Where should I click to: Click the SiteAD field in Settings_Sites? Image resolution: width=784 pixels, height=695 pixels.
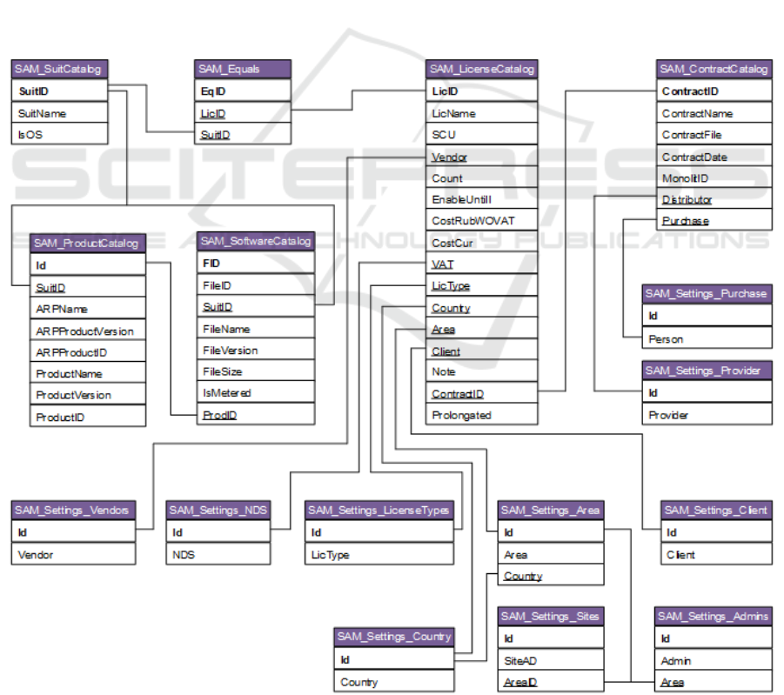click(551, 661)
